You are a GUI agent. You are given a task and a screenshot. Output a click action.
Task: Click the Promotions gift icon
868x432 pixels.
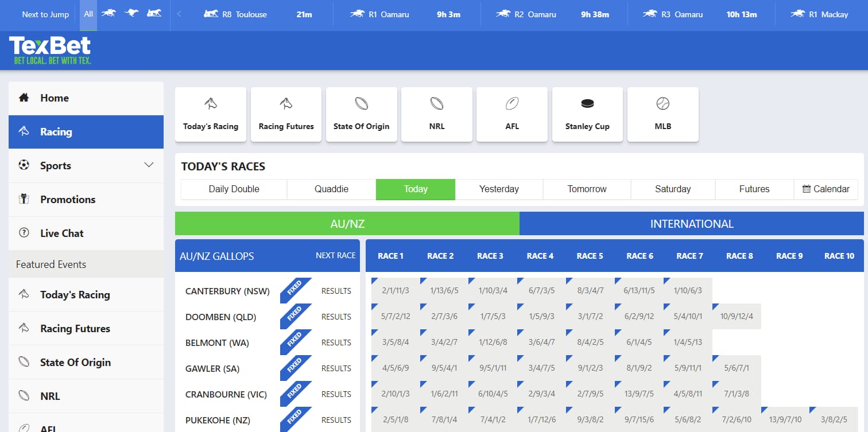[x=24, y=199]
